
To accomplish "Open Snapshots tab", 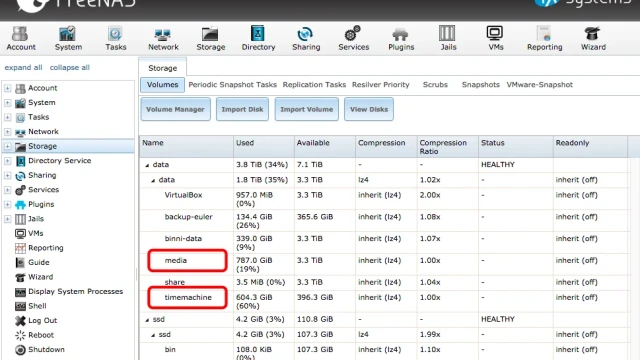I will click(480, 84).
